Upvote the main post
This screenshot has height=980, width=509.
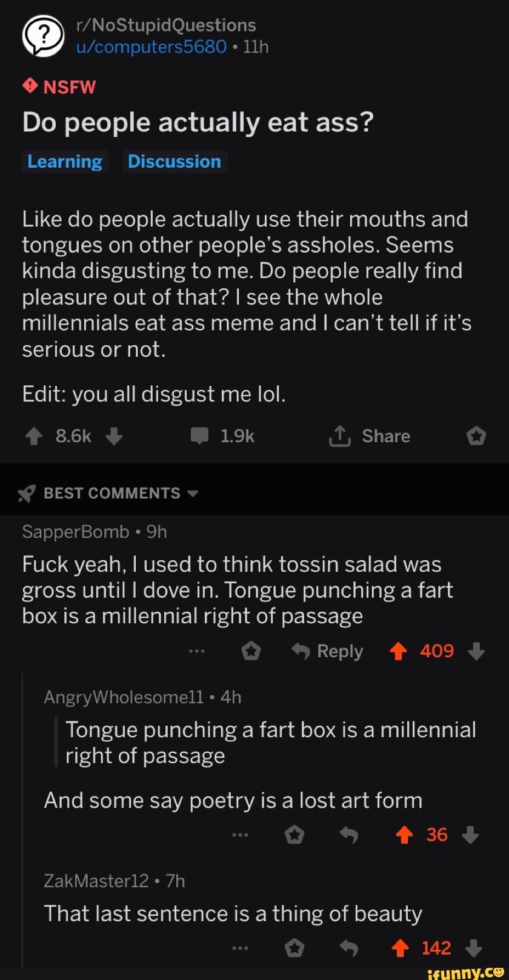click(34, 437)
